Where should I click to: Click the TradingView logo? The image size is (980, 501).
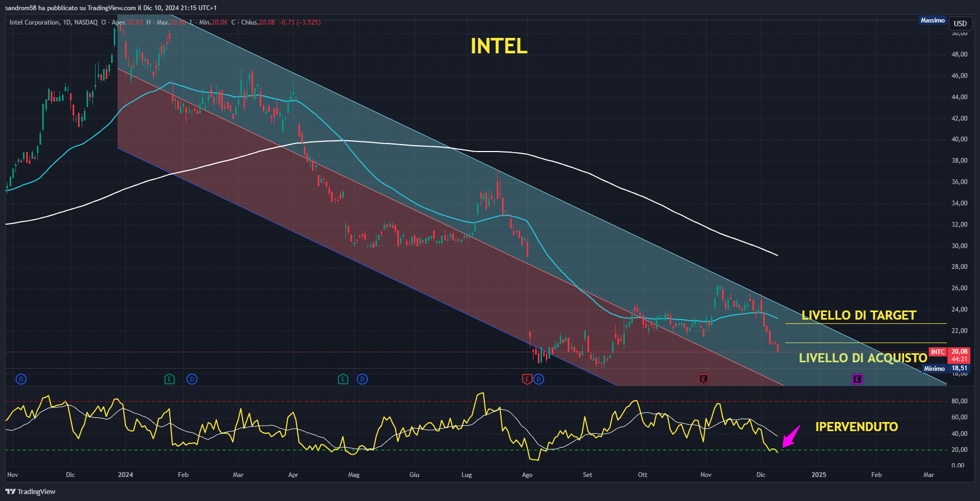point(30,491)
